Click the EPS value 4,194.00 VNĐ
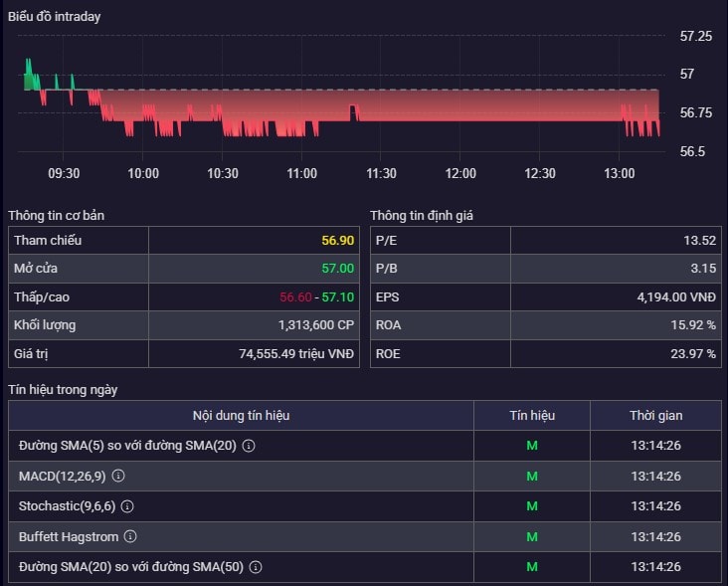This screenshot has width=728, height=586. click(676, 297)
